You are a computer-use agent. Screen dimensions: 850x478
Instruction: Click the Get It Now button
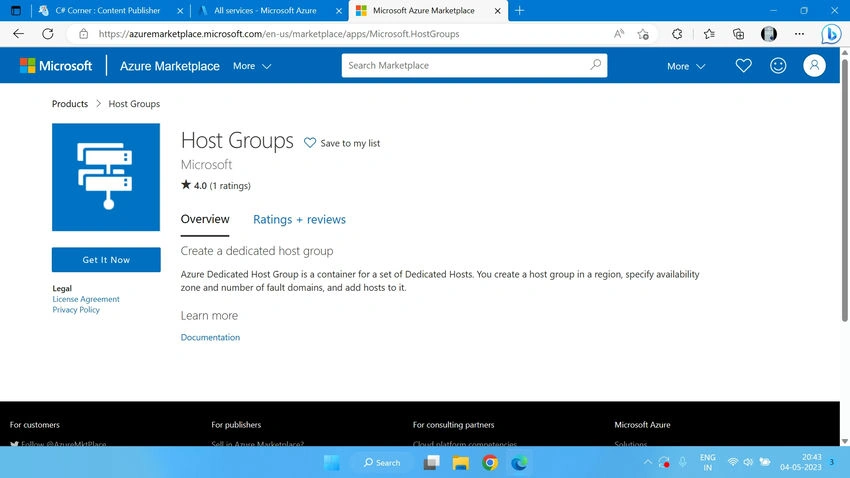click(106, 260)
